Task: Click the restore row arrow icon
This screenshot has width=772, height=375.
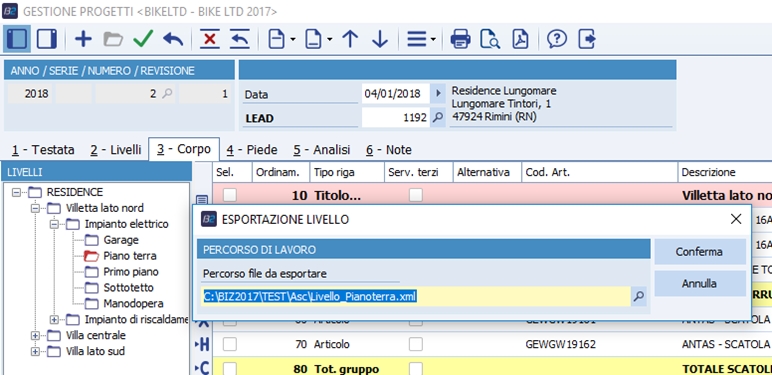Action: pyautogui.click(x=240, y=39)
